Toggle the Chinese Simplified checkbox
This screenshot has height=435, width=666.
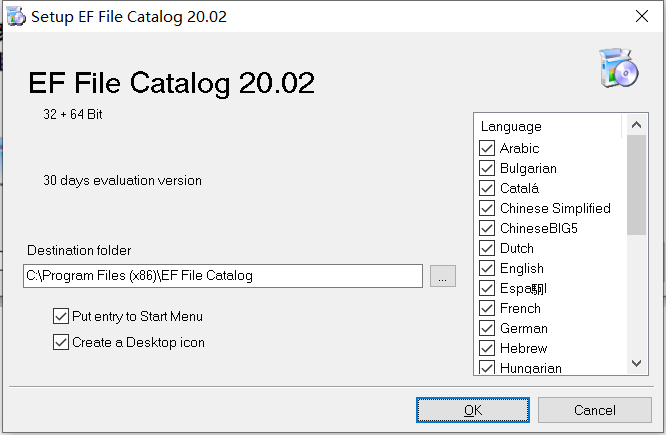pyautogui.click(x=487, y=208)
